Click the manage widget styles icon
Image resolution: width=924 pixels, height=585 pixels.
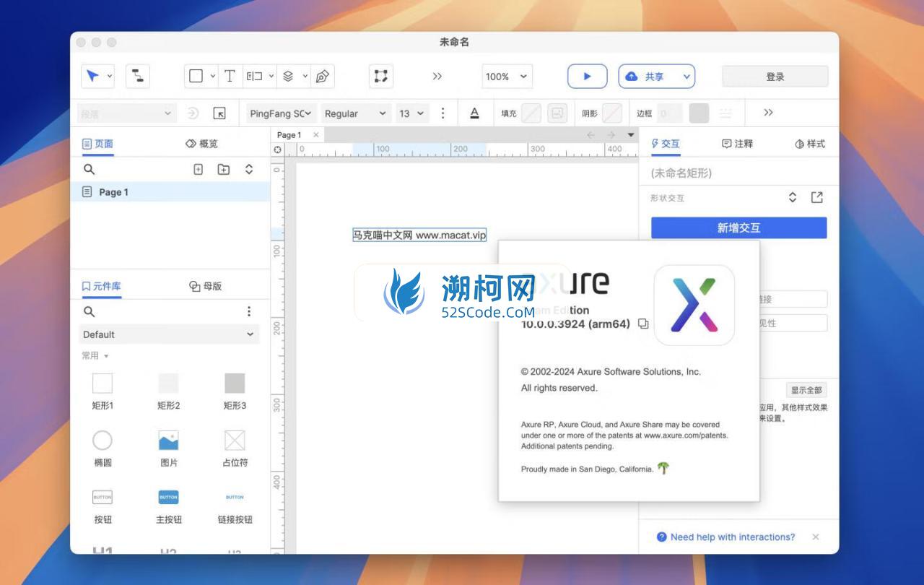point(219,113)
